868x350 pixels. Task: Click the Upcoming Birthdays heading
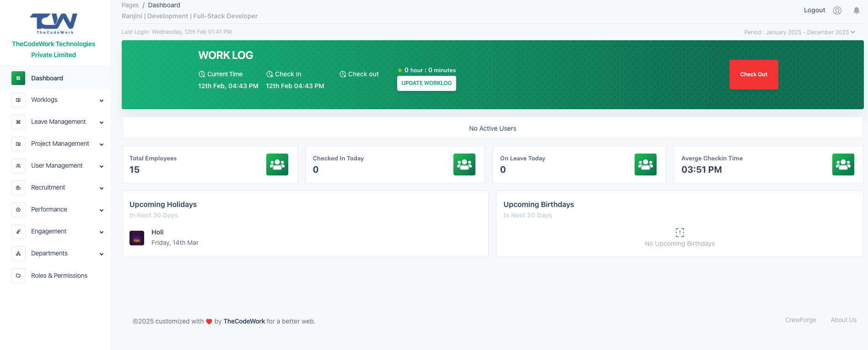[x=539, y=204]
